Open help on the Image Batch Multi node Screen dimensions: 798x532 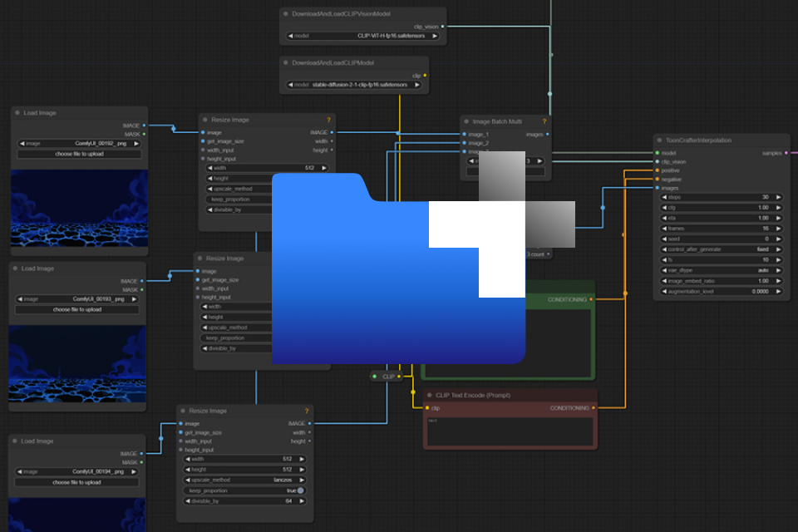[x=544, y=121]
